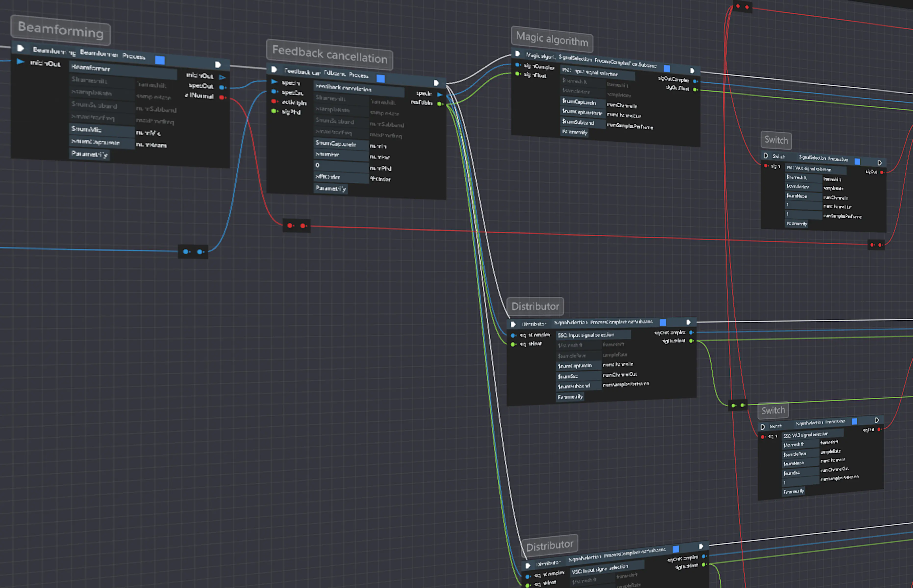
Task: Click the blue square in the Beamforming header
Action: coord(160,60)
